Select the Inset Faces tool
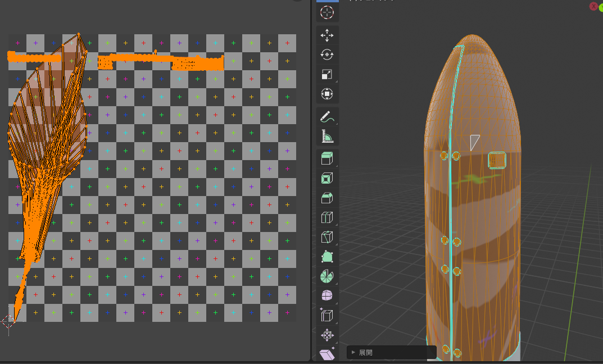This screenshot has width=603, height=364. [x=327, y=178]
